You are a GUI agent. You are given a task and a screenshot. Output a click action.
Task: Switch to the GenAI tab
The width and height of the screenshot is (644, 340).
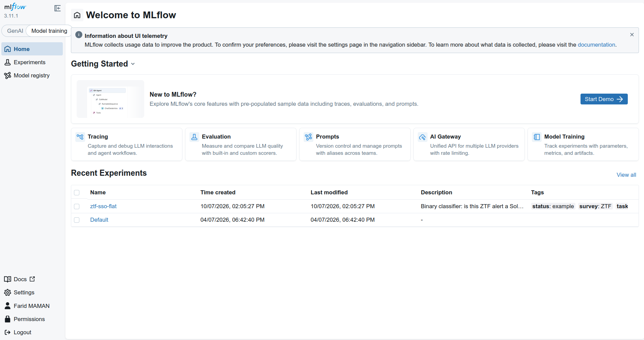(x=15, y=31)
